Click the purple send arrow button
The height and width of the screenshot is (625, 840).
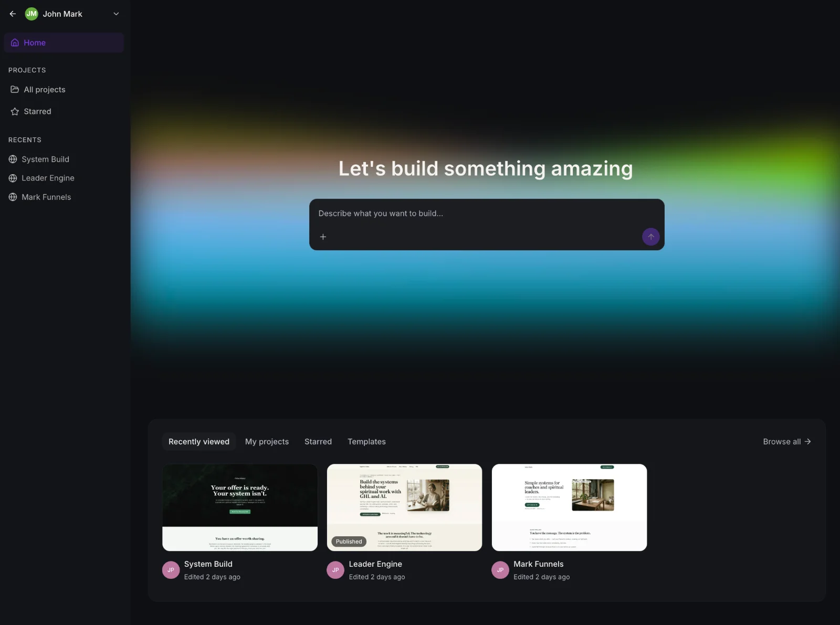651,237
